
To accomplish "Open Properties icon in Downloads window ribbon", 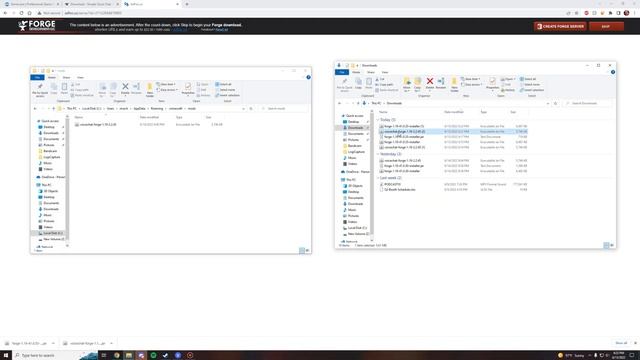I will pyautogui.click(x=492, y=83).
